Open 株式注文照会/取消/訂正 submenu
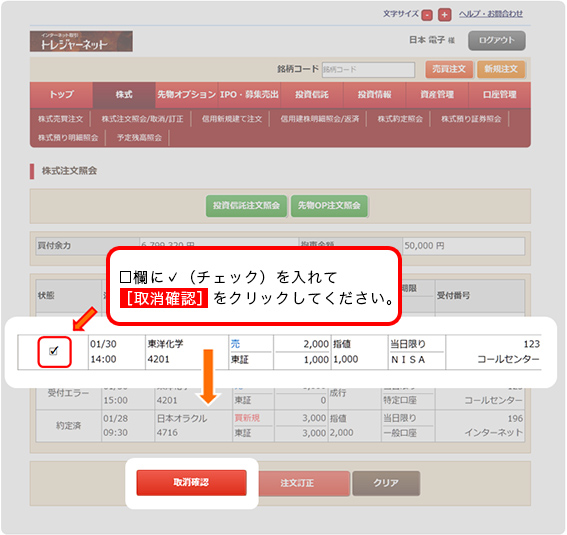Viewport: 567px width, 535px height. [142, 119]
